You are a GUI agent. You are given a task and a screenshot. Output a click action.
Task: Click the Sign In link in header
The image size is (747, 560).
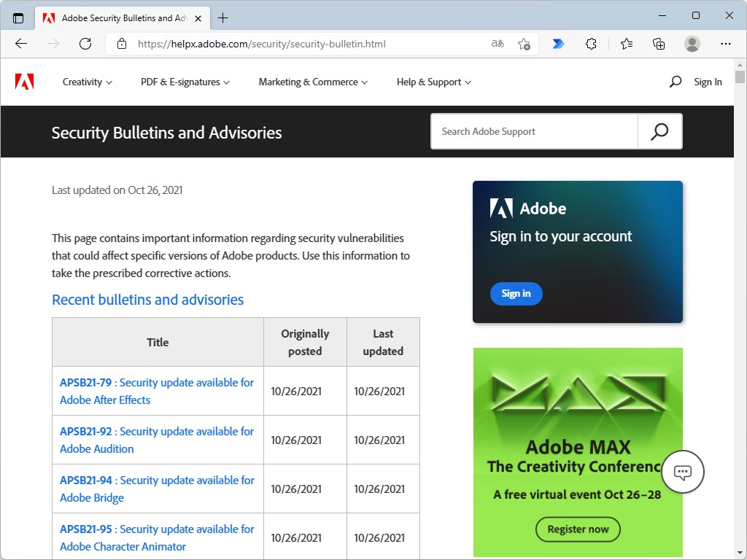[x=708, y=82]
